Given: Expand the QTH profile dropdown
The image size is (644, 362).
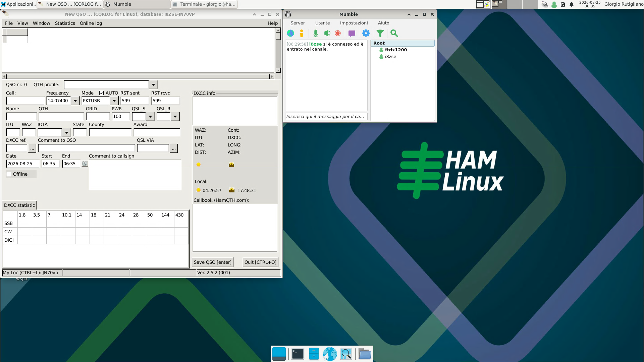Looking at the screenshot, I should point(153,85).
